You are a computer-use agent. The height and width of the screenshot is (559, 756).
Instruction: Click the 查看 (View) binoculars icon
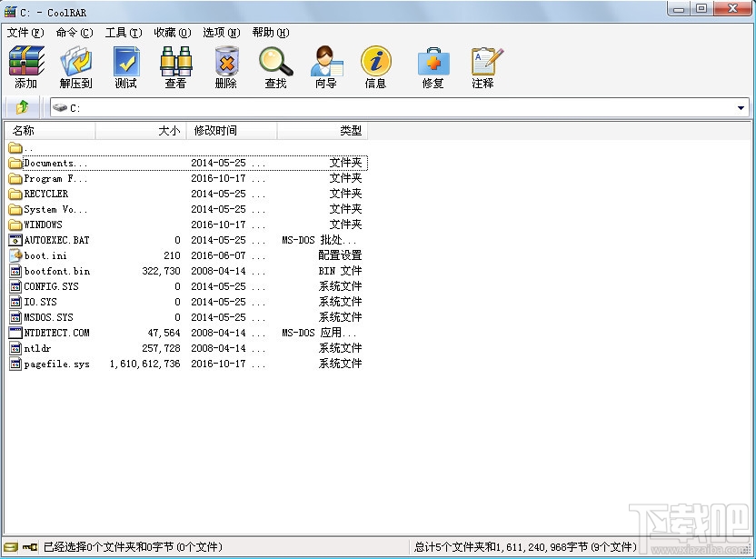coord(176,61)
